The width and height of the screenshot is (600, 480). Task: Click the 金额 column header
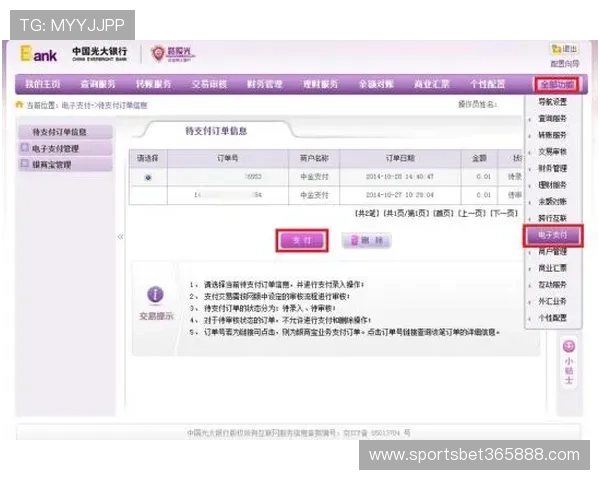click(x=479, y=158)
